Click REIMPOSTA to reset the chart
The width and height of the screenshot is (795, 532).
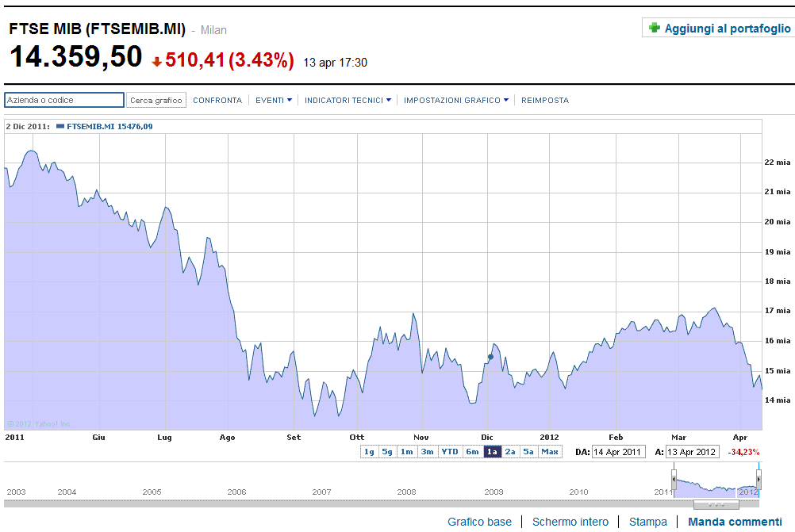(x=545, y=100)
